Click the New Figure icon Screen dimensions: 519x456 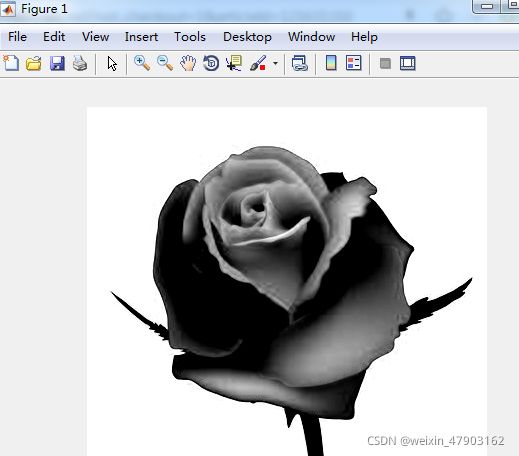[11, 63]
